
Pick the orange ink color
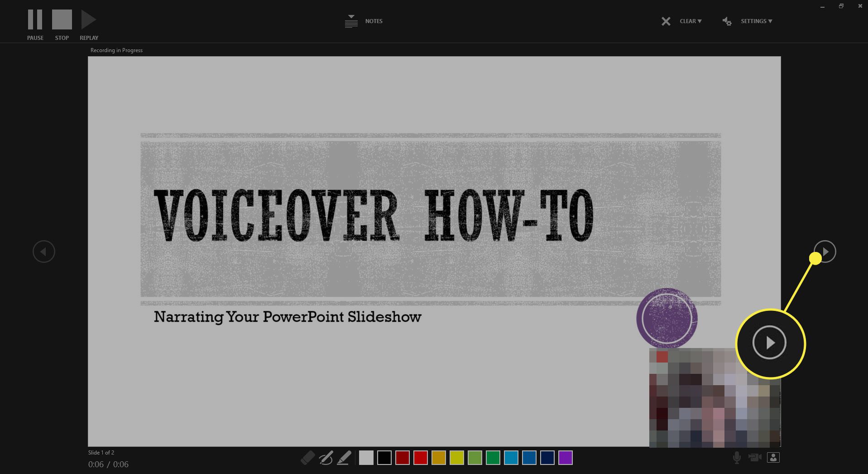[x=439, y=458]
